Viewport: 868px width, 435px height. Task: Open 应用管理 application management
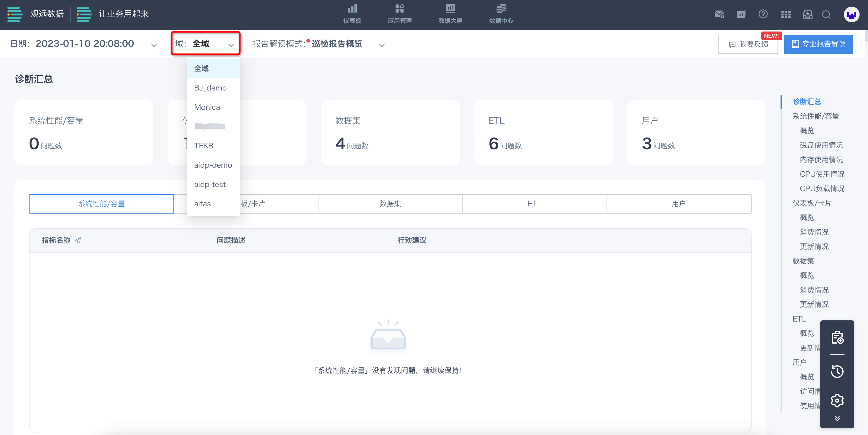(399, 14)
